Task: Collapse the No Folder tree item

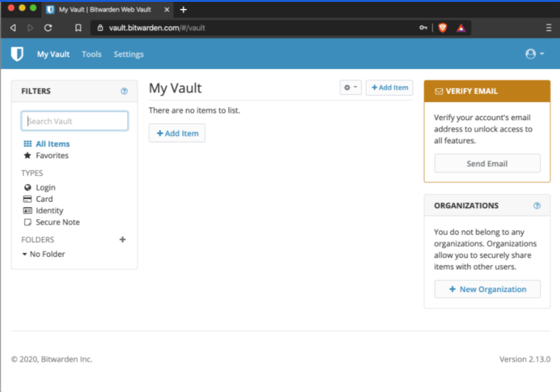Action: pyautogui.click(x=25, y=254)
